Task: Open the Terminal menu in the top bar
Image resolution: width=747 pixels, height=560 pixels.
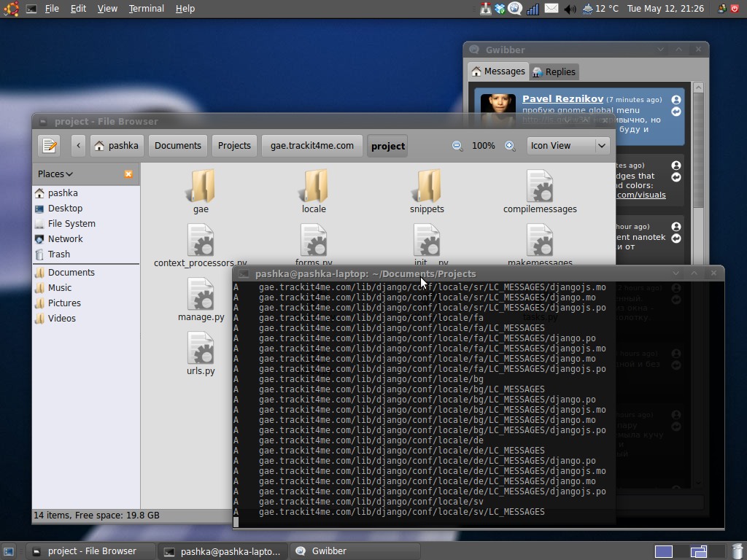Action: coord(147,9)
